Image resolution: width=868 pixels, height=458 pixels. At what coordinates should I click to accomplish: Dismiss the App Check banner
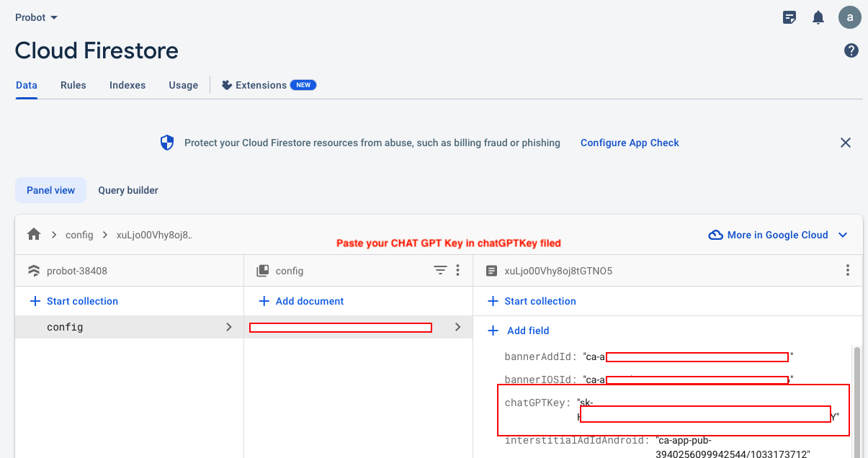click(846, 143)
